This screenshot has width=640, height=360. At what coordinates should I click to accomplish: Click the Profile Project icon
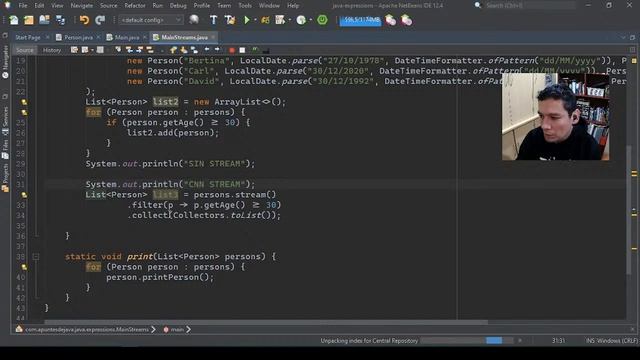pyautogui.click(x=280, y=20)
